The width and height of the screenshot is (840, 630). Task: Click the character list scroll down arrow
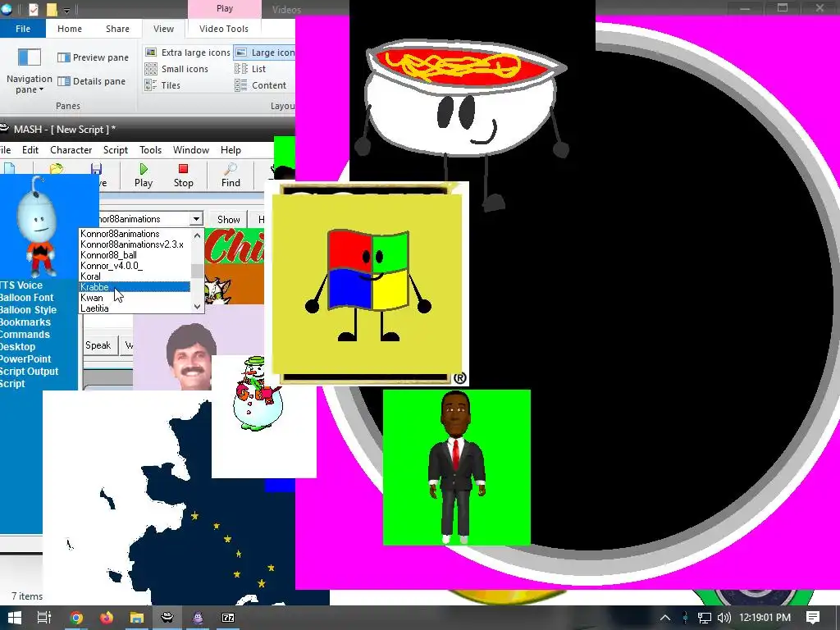[x=197, y=307]
